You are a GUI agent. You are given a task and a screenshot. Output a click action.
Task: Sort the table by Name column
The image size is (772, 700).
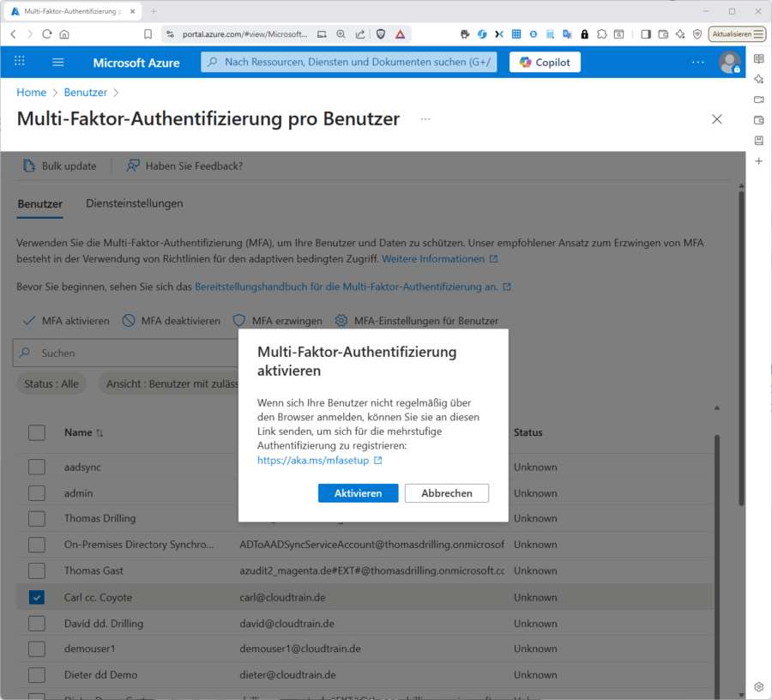(84, 432)
